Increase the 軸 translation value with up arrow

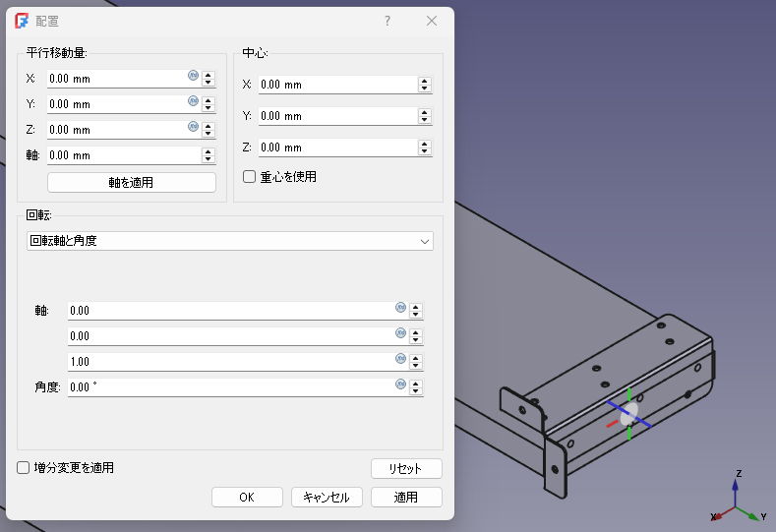[x=208, y=151]
